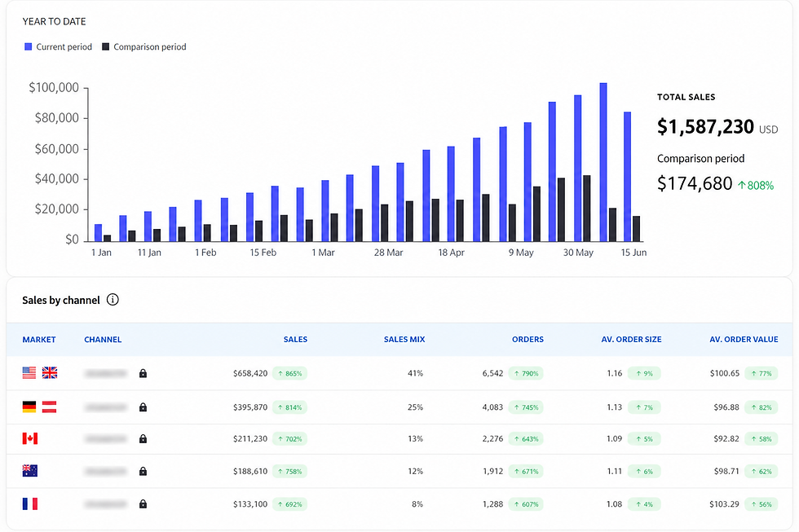Viewport: 799px width, 532px height.
Task: Click the lock icon in the France row
Action: [x=143, y=503]
